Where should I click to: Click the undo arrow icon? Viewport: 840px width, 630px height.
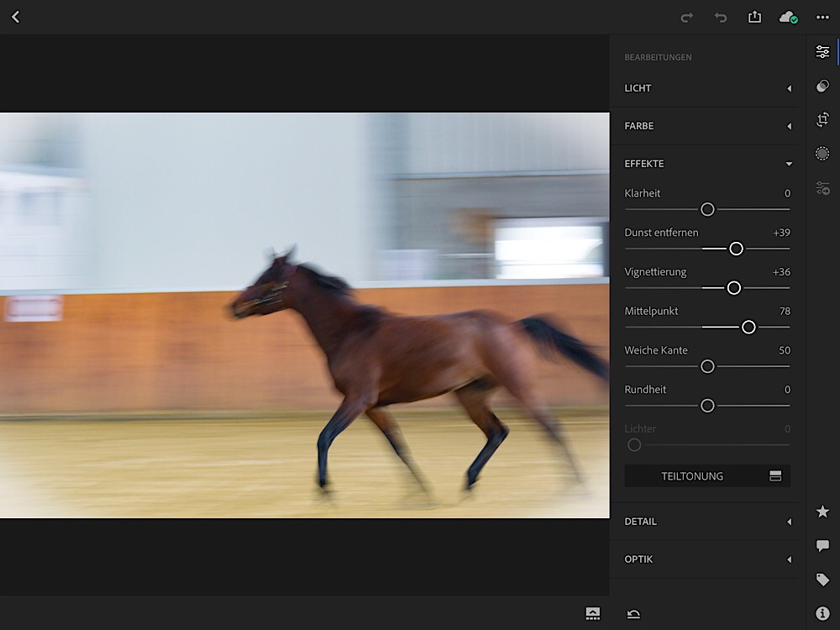tap(721, 18)
